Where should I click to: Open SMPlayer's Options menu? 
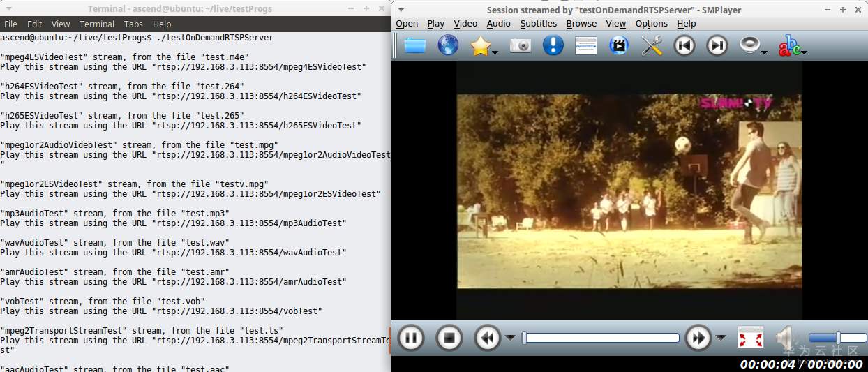coord(651,24)
